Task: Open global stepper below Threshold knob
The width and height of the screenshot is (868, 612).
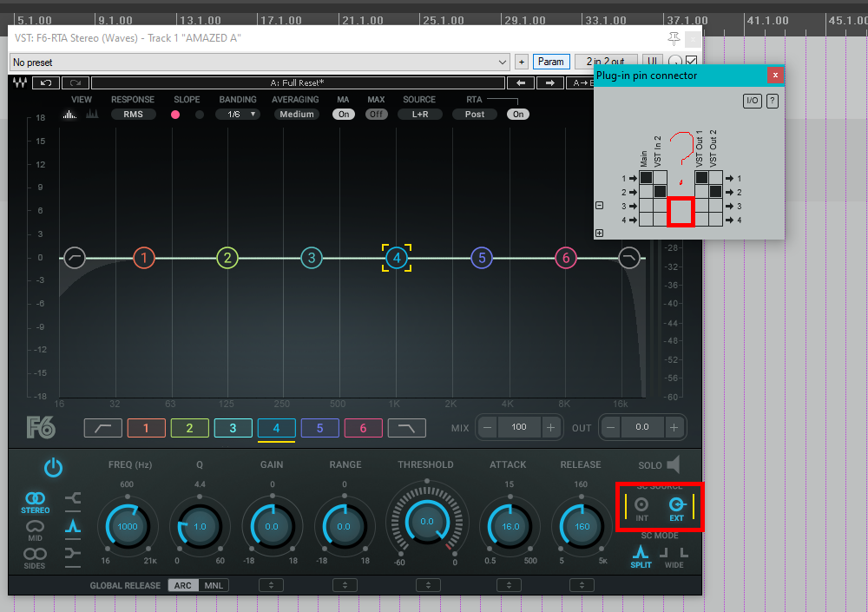Action: click(428, 585)
